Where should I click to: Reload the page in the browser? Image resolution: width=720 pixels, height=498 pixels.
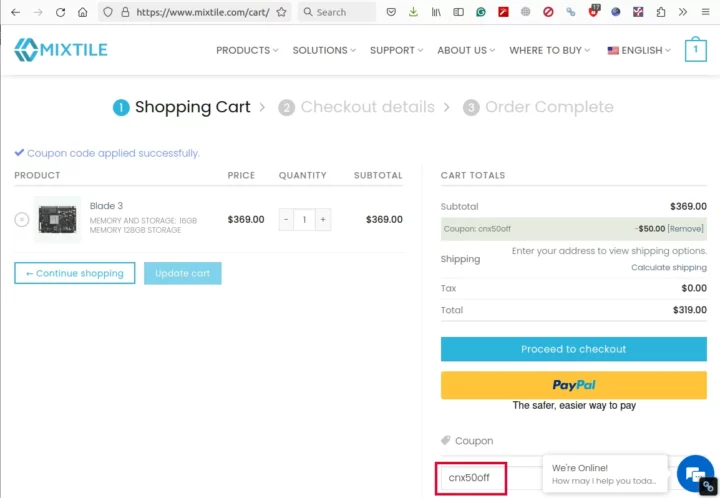[x=60, y=13]
